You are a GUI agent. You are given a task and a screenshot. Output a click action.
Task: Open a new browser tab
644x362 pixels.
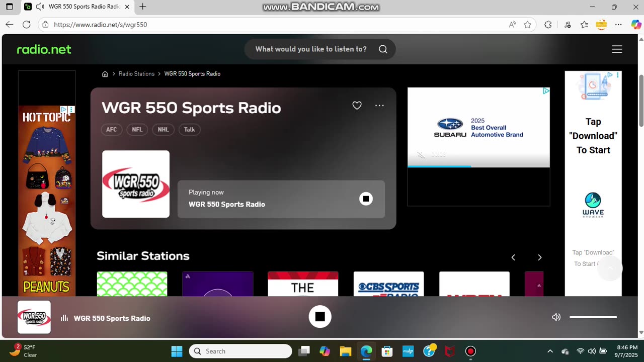point(143,7)
